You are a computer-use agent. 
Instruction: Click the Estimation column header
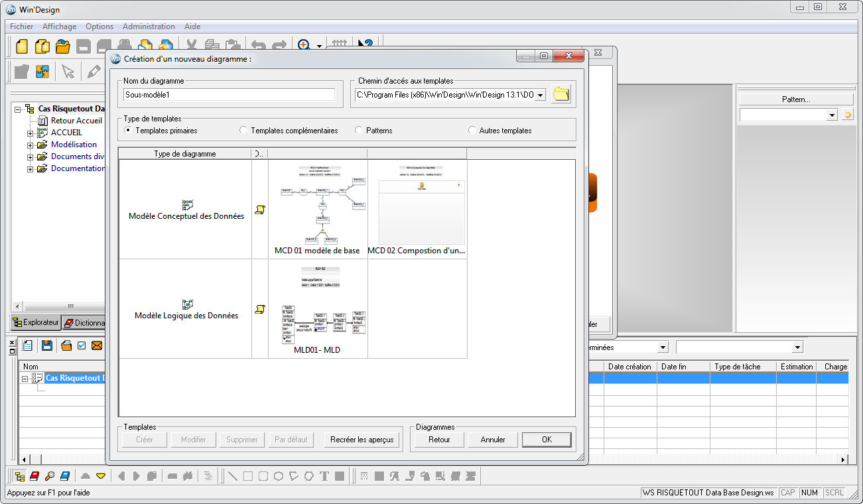[797, 367]
